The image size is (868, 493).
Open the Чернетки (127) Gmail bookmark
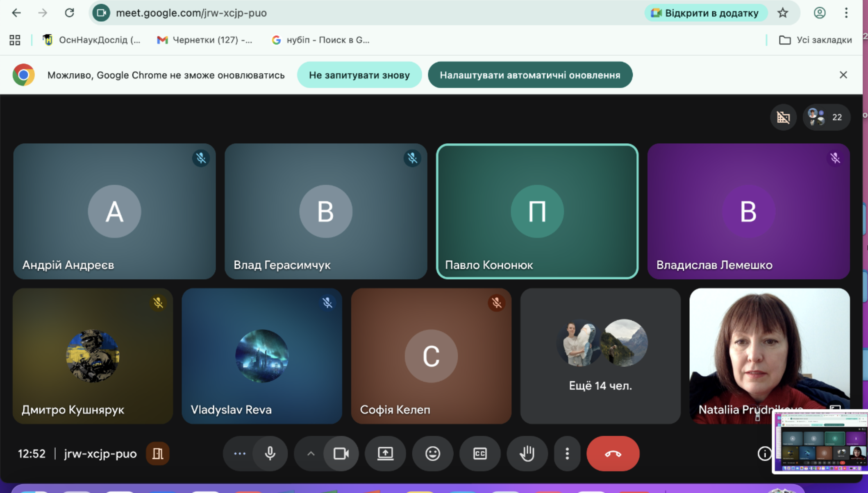pos(205,40)
